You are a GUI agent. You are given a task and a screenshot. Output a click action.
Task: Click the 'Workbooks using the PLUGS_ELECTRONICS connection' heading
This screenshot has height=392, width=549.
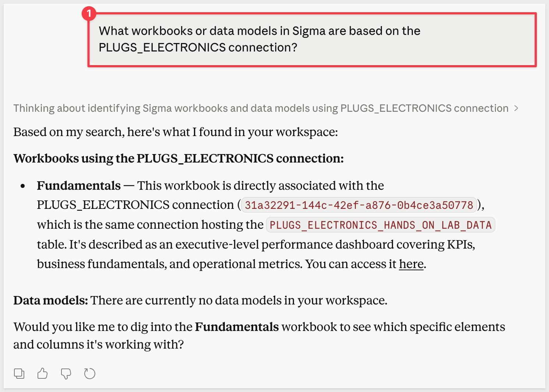178,158
